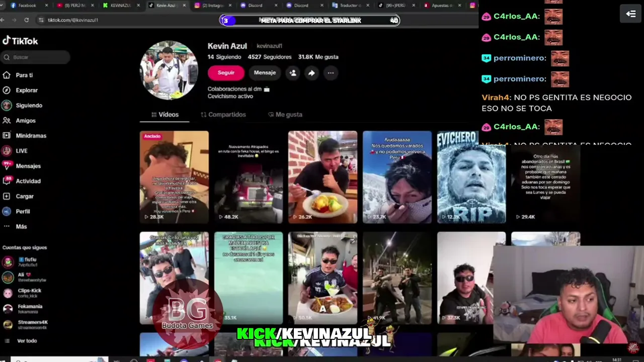Select the Videos tab
Image resolution: width=644 pixels, height=362 pixels.
(165, 115)
